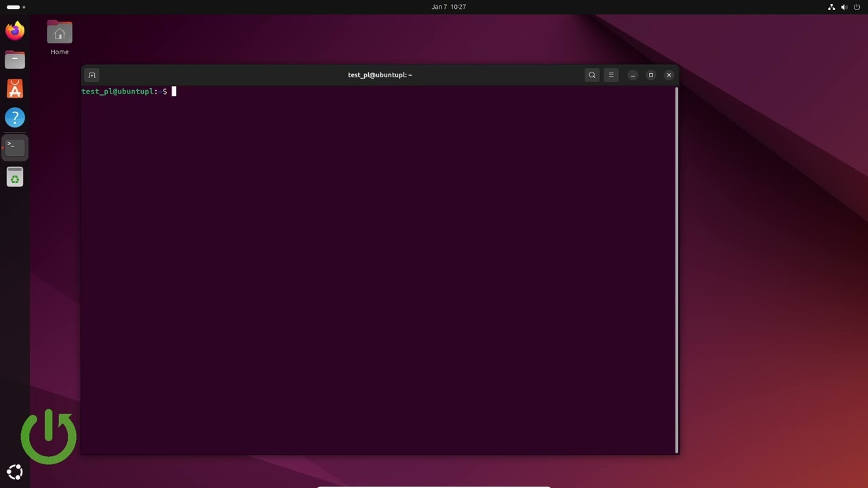The image size is (868, 488).
Task: Click the terminal scrollbar
Action: click(676, 270)
